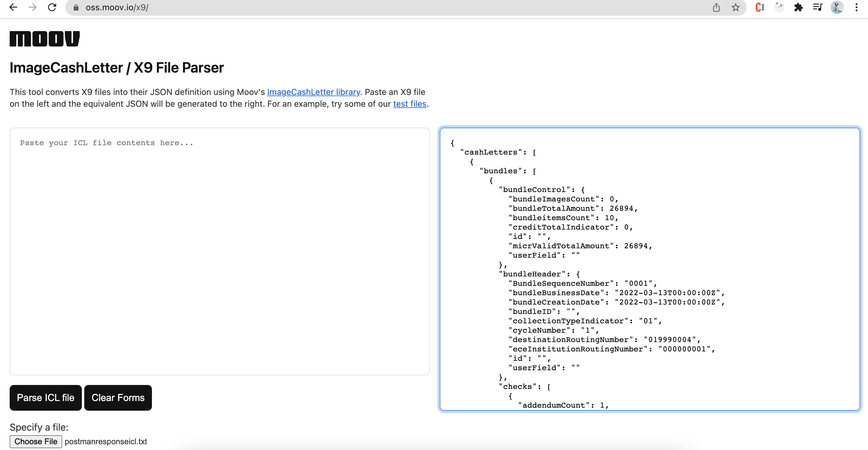868x450 pixels.
Task: Open the Chrome three-dot menu
Action: 857,7
